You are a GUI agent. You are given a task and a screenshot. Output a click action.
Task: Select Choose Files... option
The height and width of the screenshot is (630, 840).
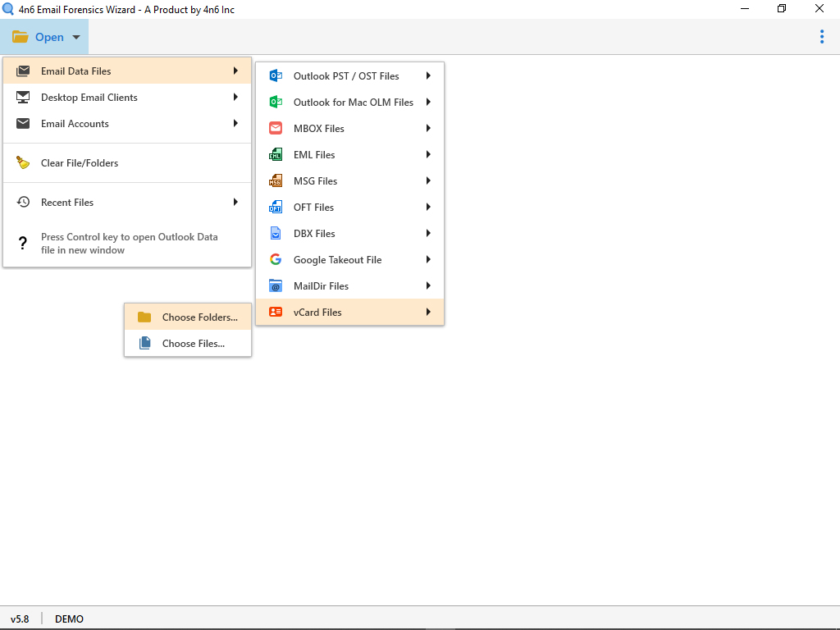point(188,344)
